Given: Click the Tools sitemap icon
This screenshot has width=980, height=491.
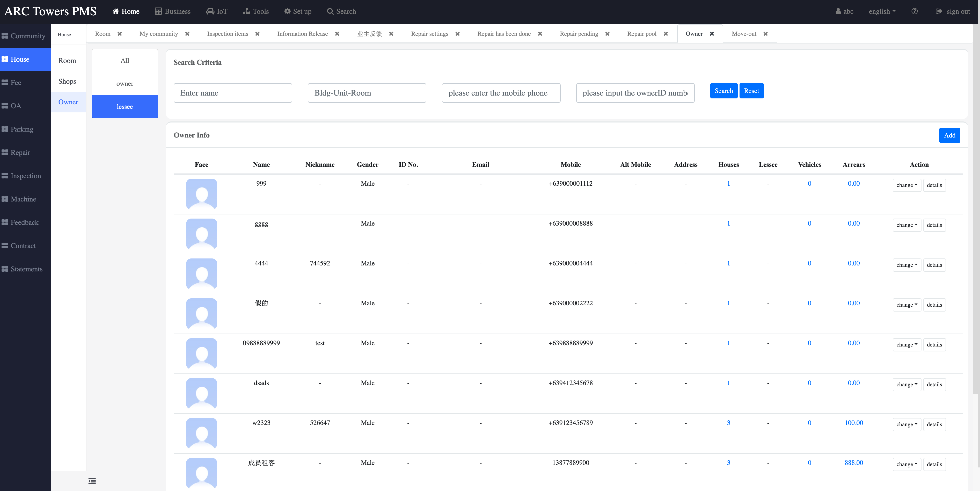Looking at the screenshot, I should point(246,11).
